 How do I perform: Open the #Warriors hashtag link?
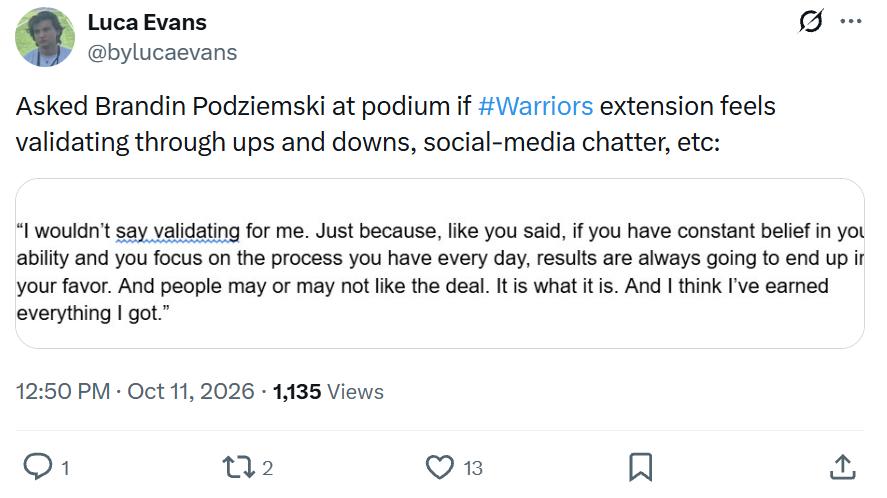[535, 106]
